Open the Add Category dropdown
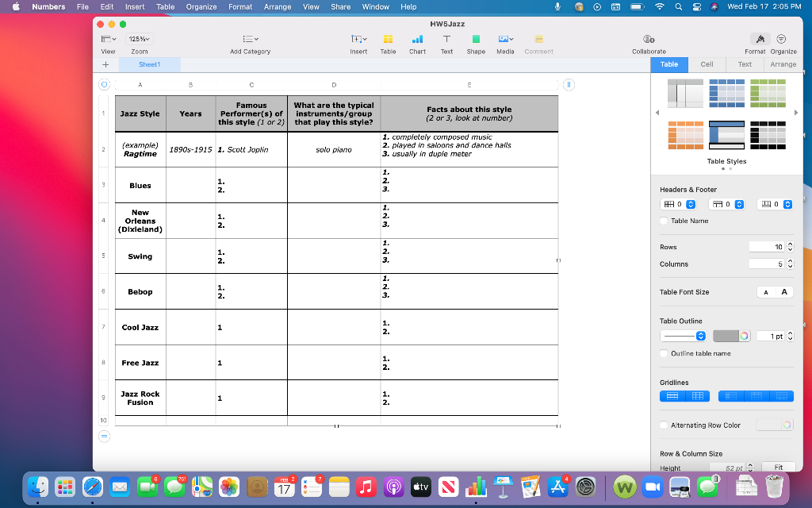This screenshot has width=812, height=508. (x=248, y=38)
